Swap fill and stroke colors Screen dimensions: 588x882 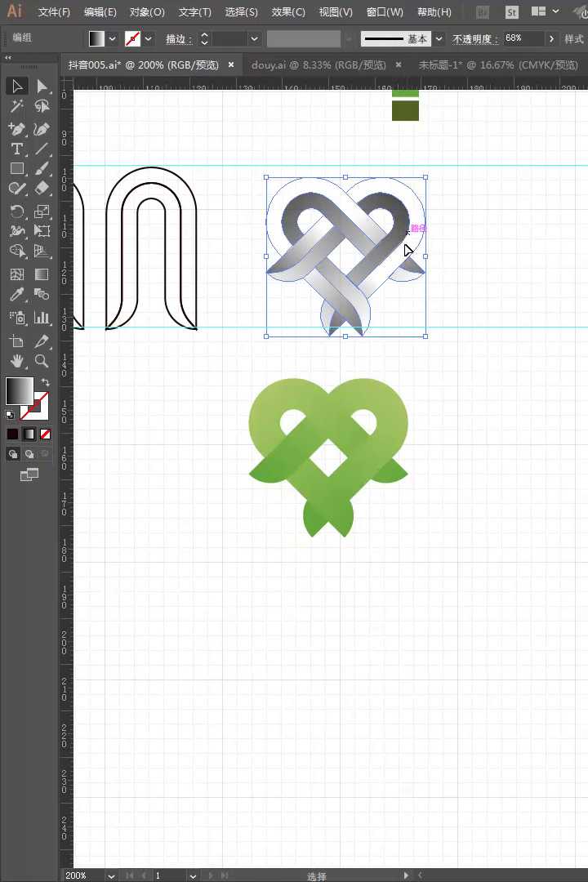tap(46, 381)
